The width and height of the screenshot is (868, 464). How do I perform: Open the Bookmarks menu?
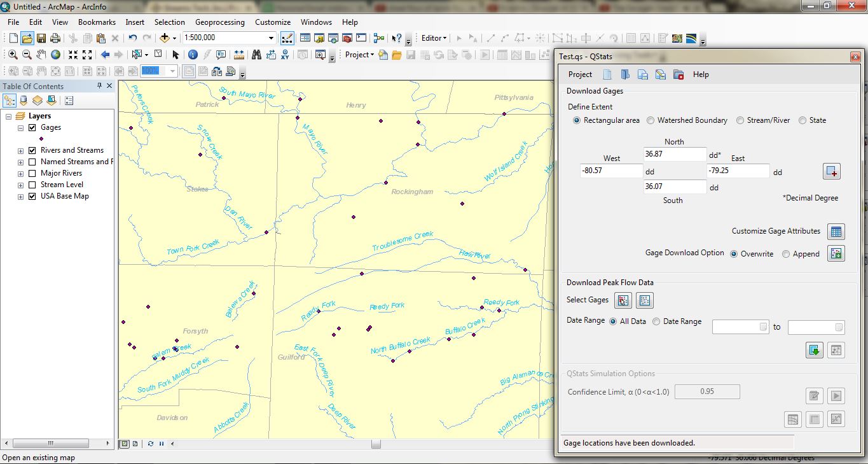click(97, 22)
